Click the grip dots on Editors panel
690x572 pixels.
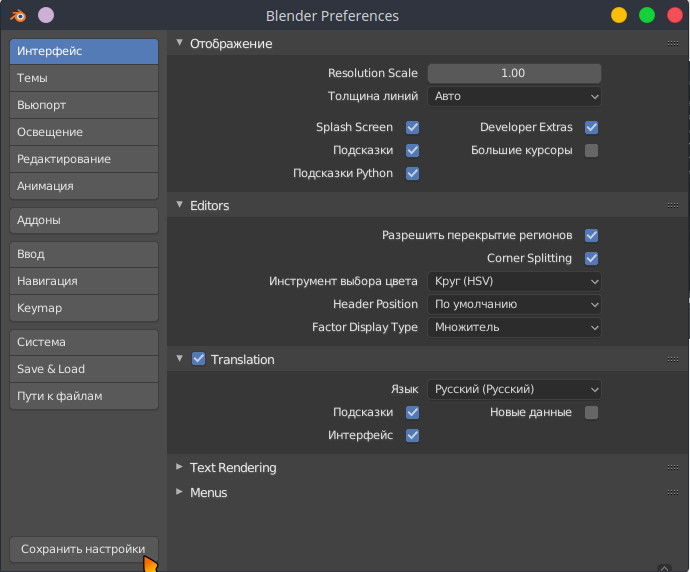point(672,205)
